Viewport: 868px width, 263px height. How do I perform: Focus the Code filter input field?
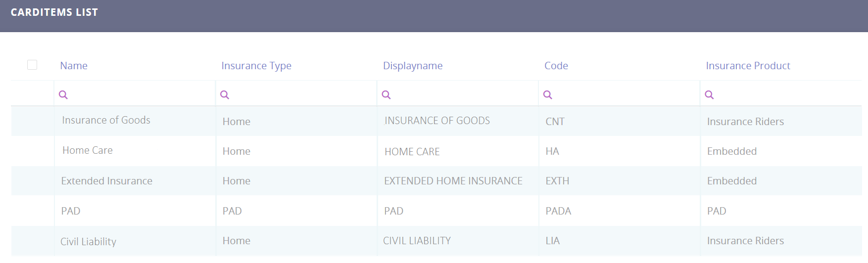point(624,94)
